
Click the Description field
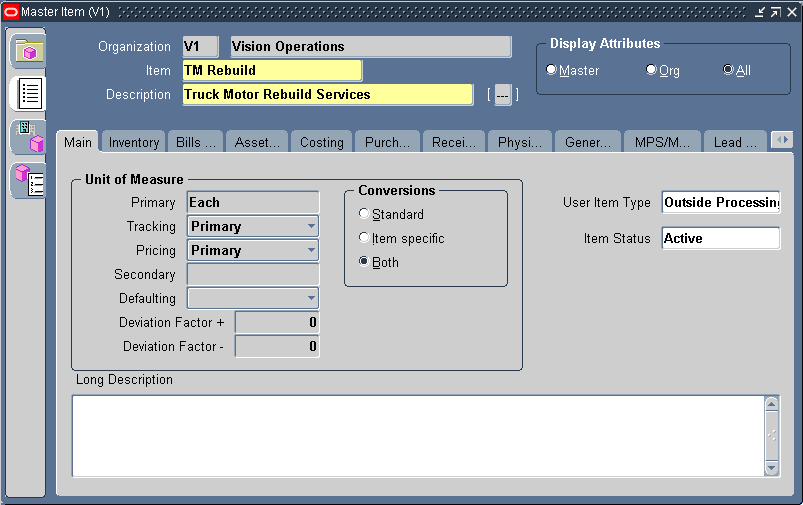click(x=328, y=94)
